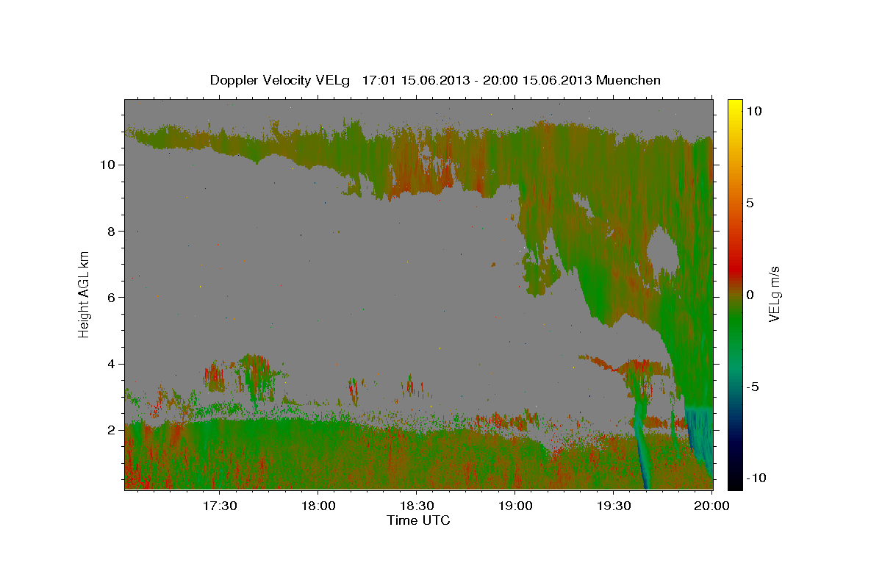
Task: Click the colorbar label 'VELg m/s'
Action: [775, 295]
